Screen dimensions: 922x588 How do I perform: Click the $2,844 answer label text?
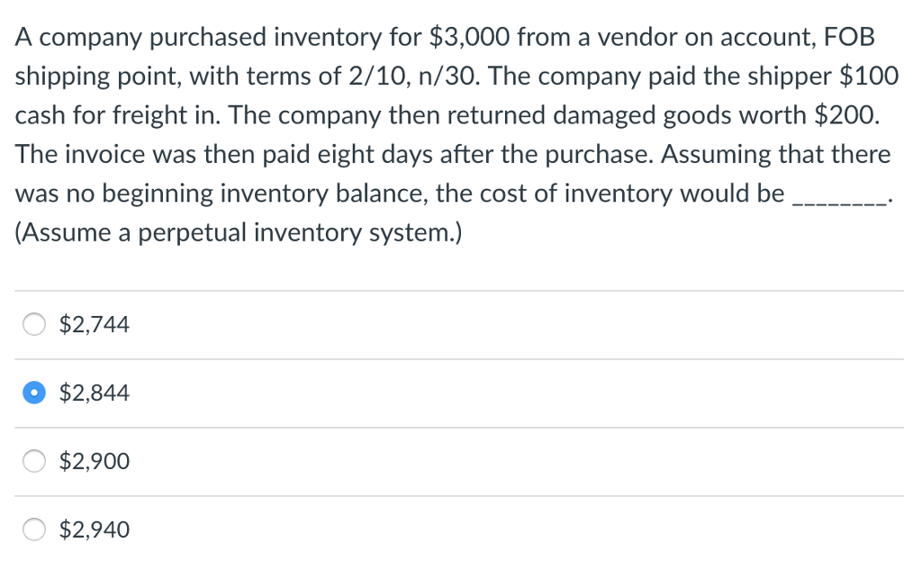click(x=94, y=393)
